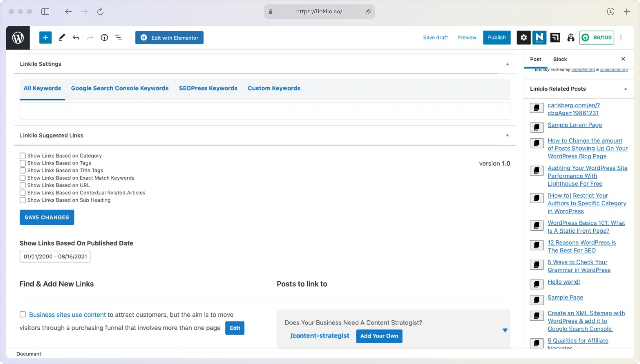The height and width of the screenshot is (364, 640).
Task: Open the three-dot options menu
Action: [621, 38]
